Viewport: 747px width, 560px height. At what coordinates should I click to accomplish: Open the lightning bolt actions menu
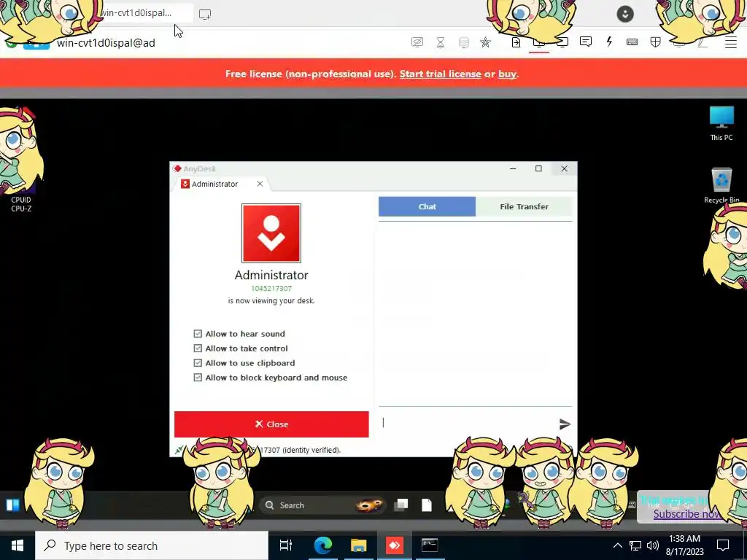[609, 42]
